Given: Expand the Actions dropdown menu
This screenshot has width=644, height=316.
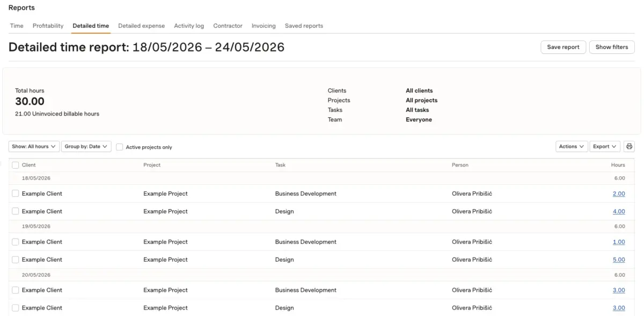Looking at the screenshot, I should pyautogui.click(x=572, y=146).
